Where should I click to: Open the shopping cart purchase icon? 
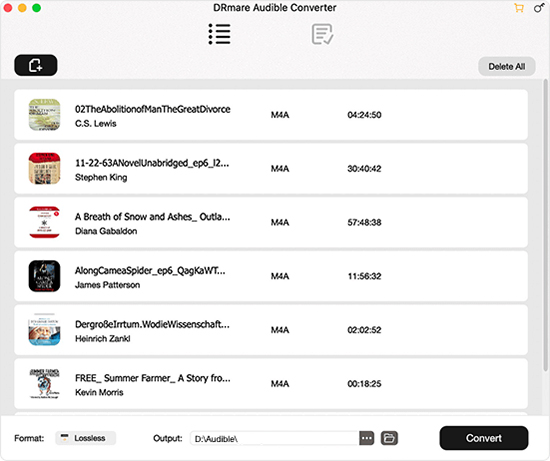coord(519,8)
